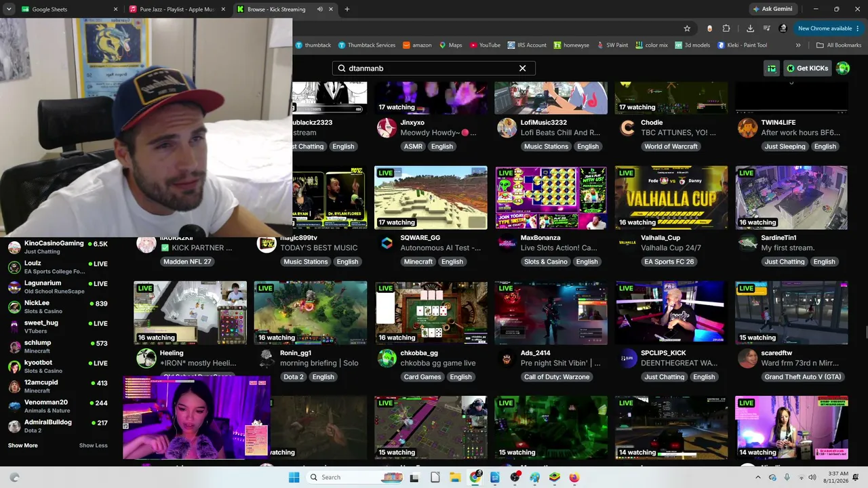The height and width of the screenshot is (488, 868).
Task: Open the purple floating mini-player stream
Action: [197, 418]
